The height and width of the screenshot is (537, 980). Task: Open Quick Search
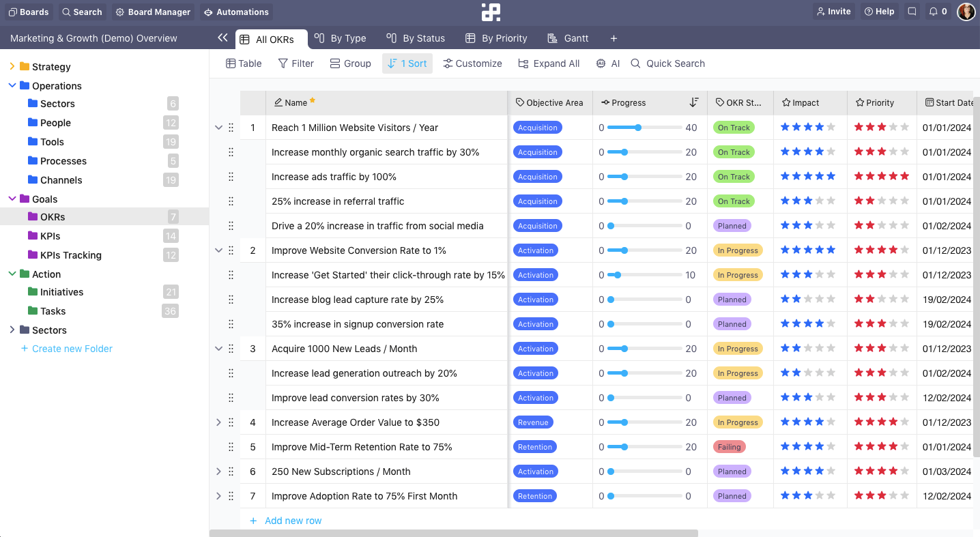[x=667, y=63]
